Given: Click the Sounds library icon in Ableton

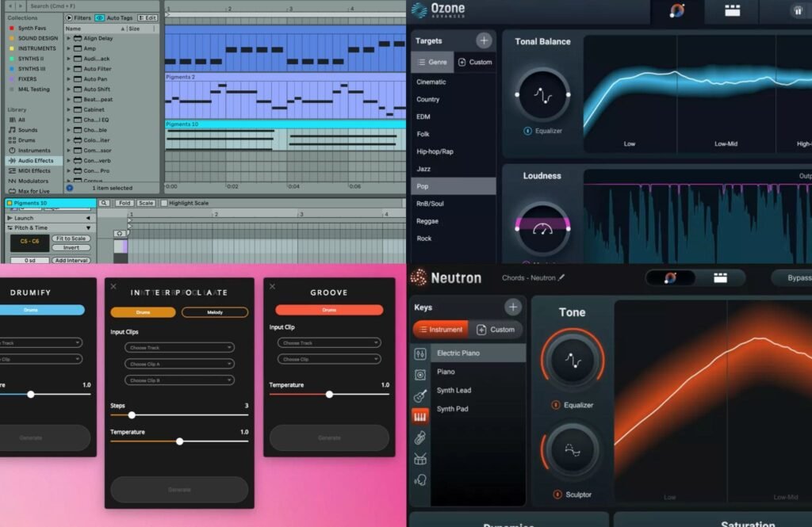Looking at the screenshot, I should (12, 130).
